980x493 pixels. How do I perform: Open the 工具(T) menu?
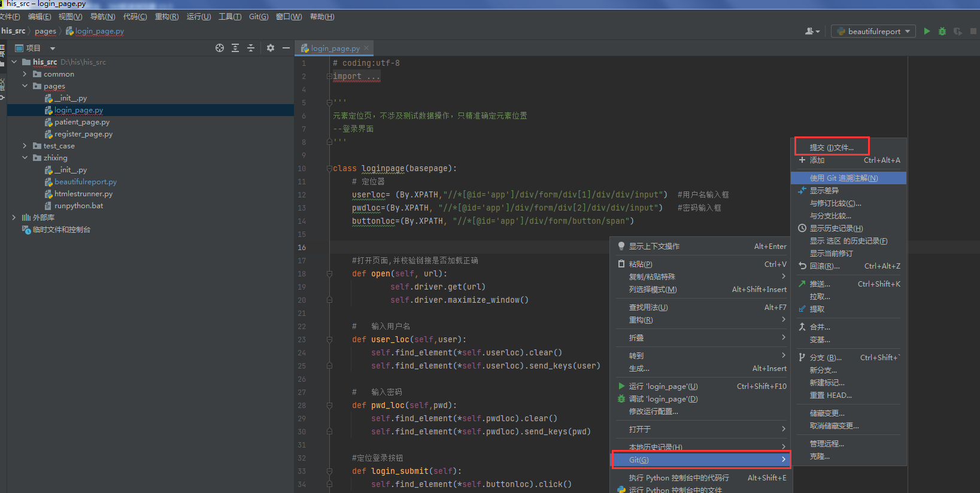[x=230, y=17]
